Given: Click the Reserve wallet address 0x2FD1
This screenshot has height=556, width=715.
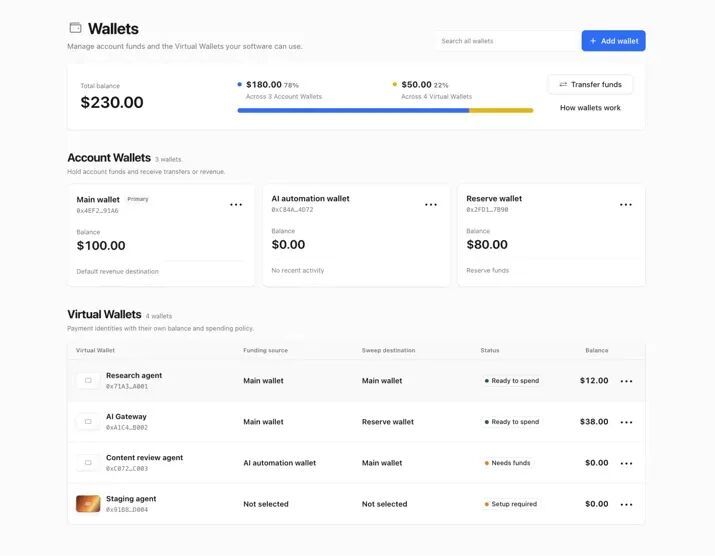Looking at the screenshot, I should point(487,210).
